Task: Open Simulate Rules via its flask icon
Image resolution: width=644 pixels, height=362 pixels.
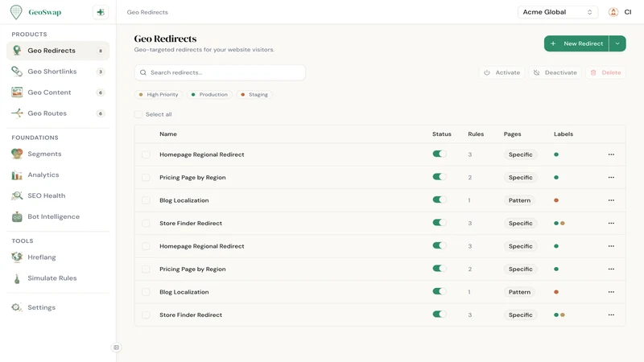Action: pyautogui.click(x=17, y=278)
